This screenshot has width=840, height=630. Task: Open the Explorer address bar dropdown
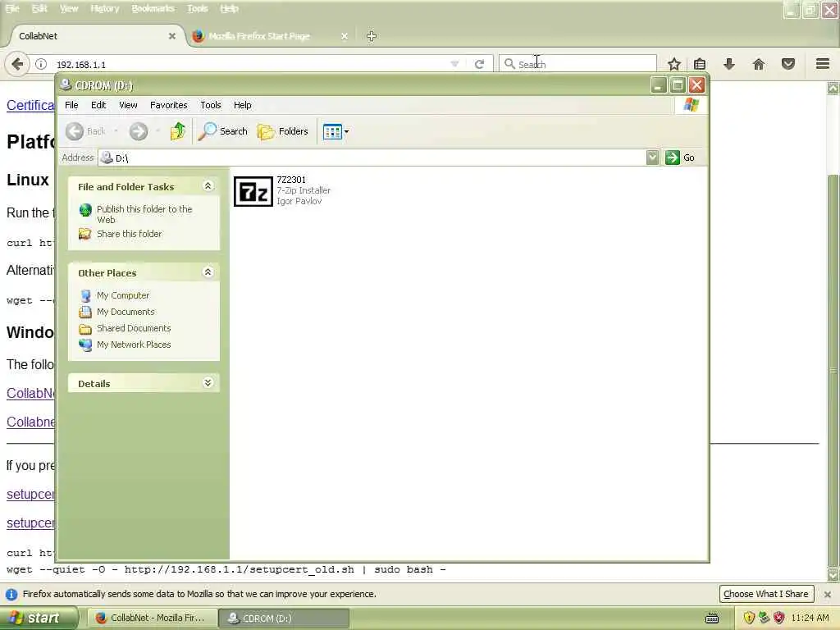652,157
